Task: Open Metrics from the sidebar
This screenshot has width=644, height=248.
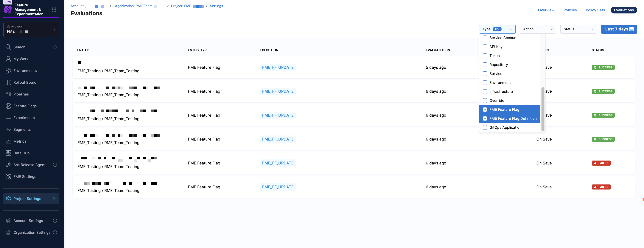Action: (8, 141)
